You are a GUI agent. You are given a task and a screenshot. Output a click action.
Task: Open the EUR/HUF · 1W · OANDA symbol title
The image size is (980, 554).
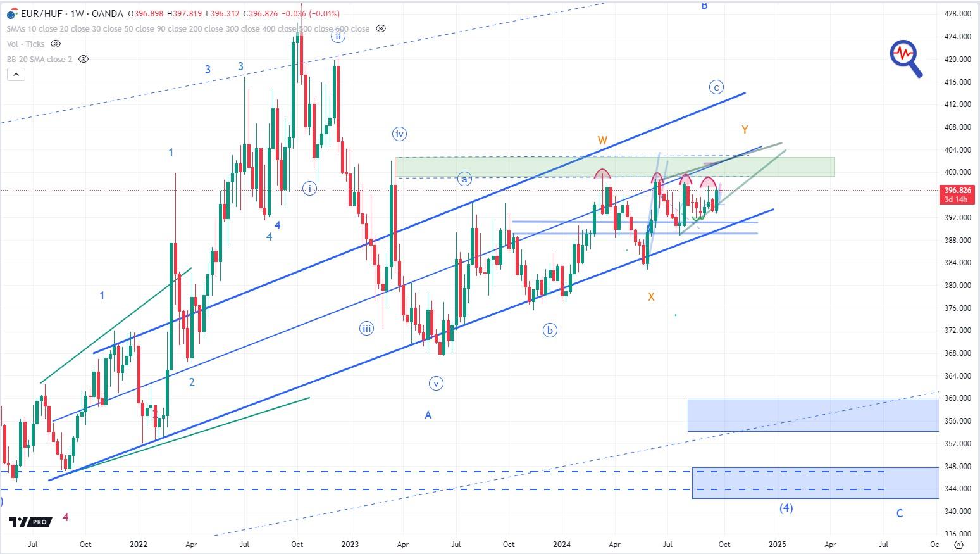(71, 13)
